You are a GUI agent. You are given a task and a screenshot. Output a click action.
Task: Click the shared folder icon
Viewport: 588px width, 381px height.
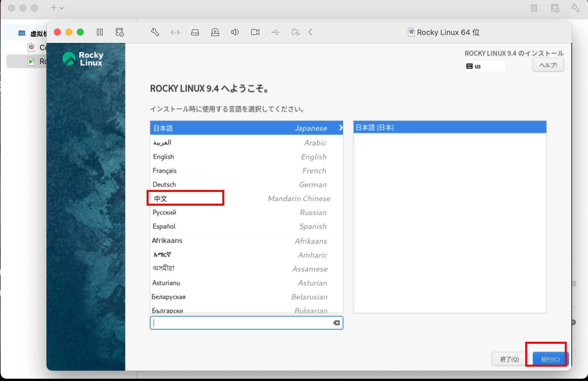pos(296,32)
